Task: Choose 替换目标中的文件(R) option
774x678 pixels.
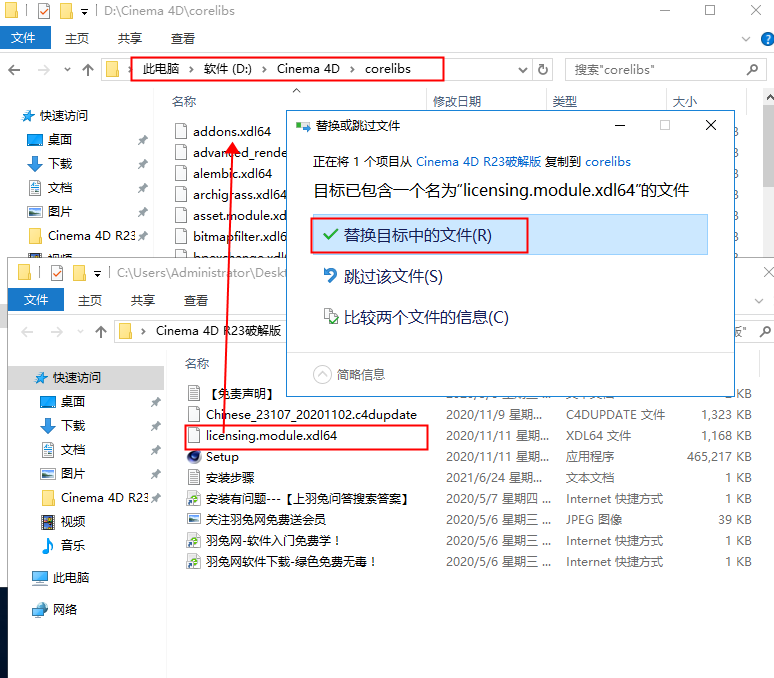Action: click(418, 235)
